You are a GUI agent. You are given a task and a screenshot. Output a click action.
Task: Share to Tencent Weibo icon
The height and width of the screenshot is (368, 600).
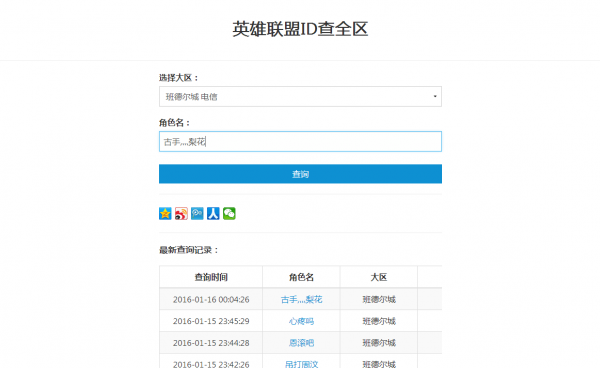pyautogui.click(x=197, y=213)
